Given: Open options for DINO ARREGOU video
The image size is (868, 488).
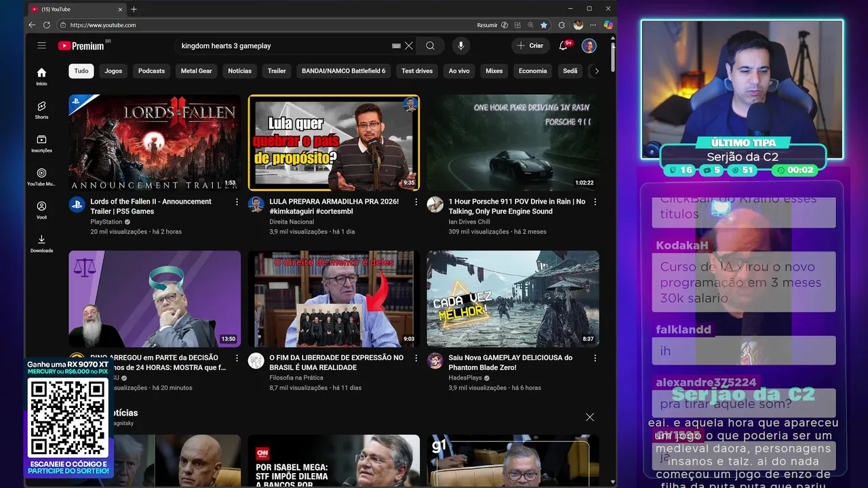Looking at the screenshot, I should [237, 358].
